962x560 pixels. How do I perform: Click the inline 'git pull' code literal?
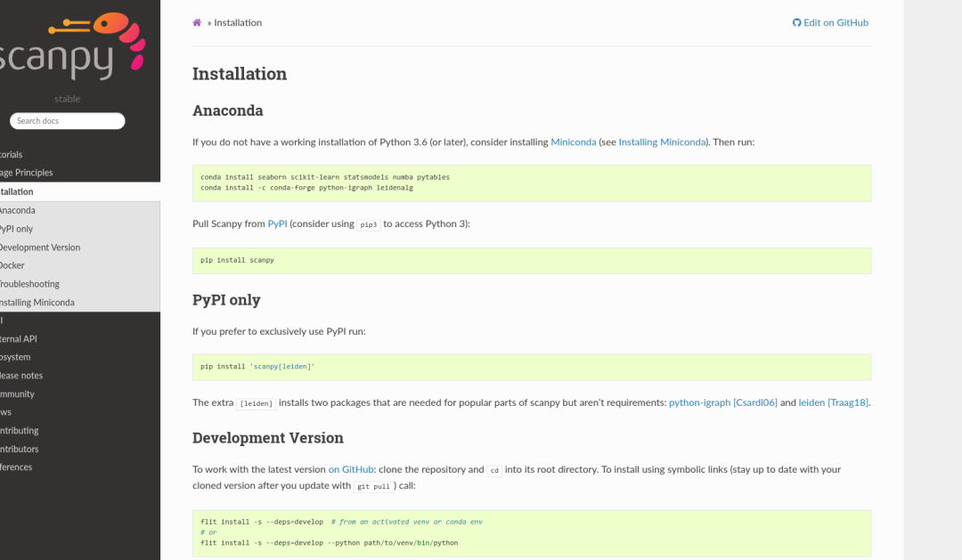click(373, 486)
